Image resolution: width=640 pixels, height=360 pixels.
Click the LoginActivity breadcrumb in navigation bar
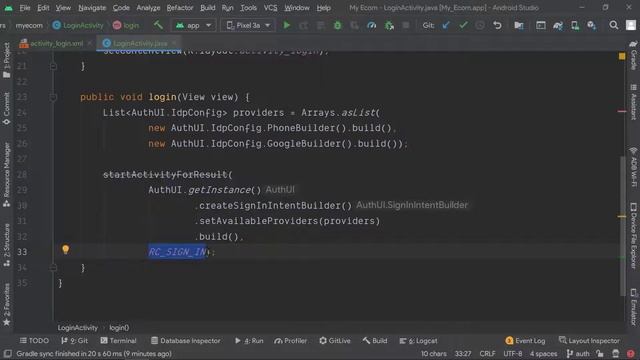coord(78,25)
